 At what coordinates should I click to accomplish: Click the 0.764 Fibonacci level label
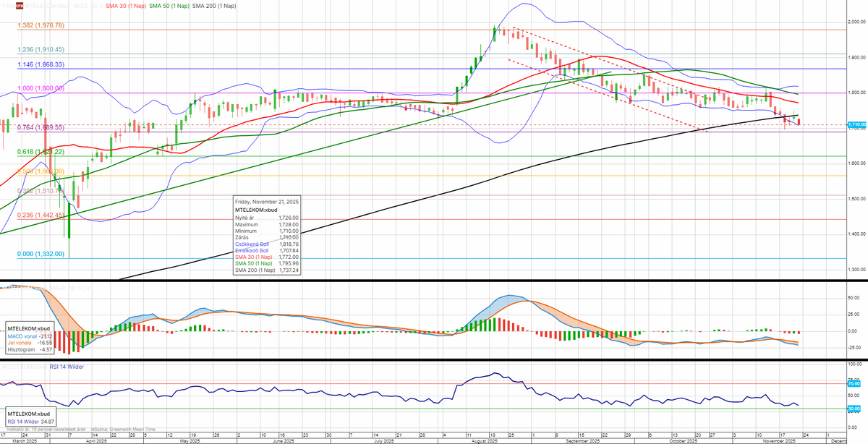point(41,127)
